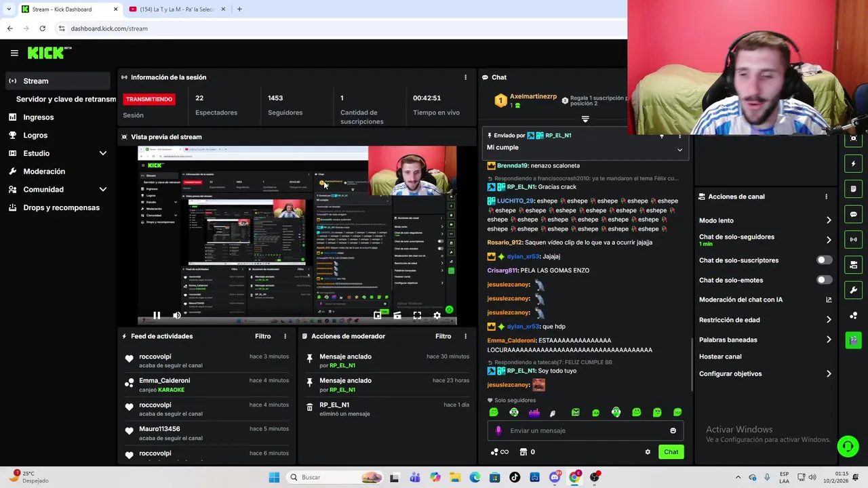Collapse the pinned Mi cumple message
Image resolution: width=868 pixels, height=488 pixels.
(x=679, y=150)
